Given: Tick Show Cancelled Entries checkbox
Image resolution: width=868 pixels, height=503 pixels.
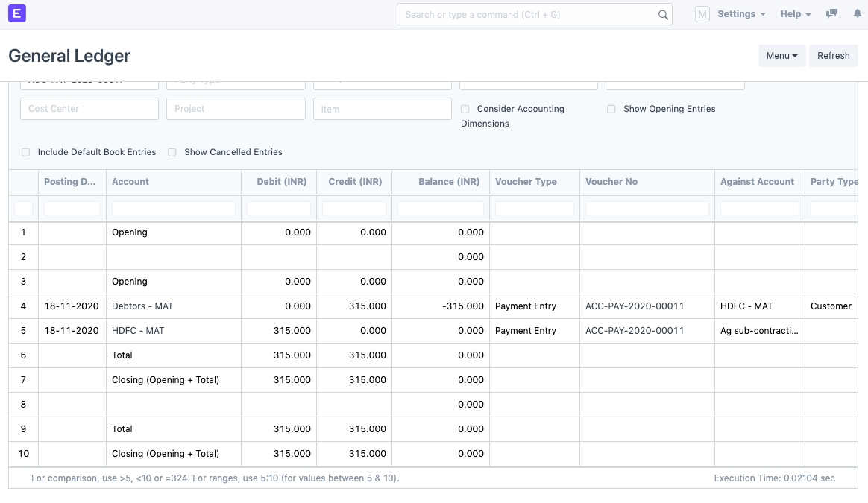Looking at the screenshot, I should tap(172, 152).
